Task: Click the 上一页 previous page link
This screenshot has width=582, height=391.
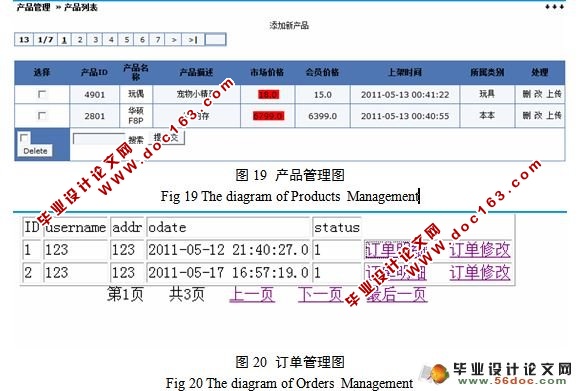Action: coord(252,295)
